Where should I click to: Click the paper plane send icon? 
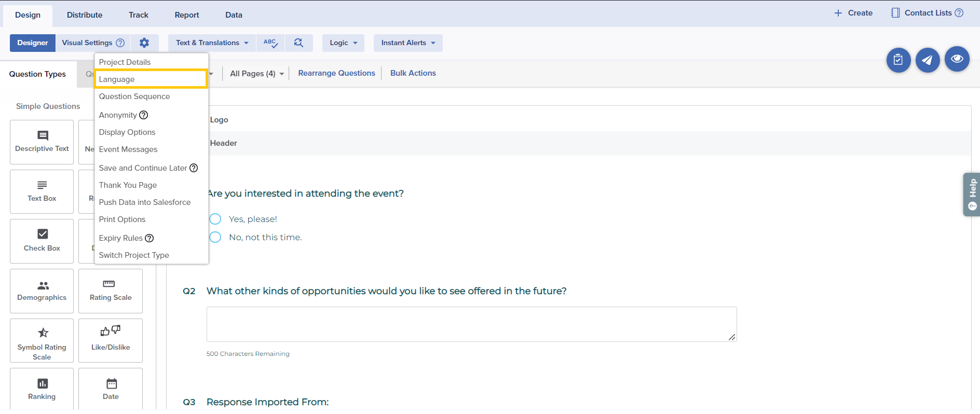(927, 60)
